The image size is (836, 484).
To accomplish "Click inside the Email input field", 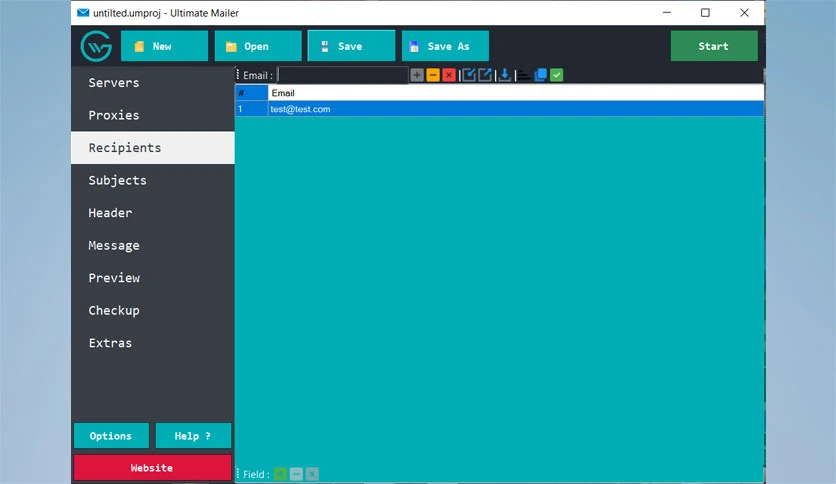I will [x=342, y=75].
